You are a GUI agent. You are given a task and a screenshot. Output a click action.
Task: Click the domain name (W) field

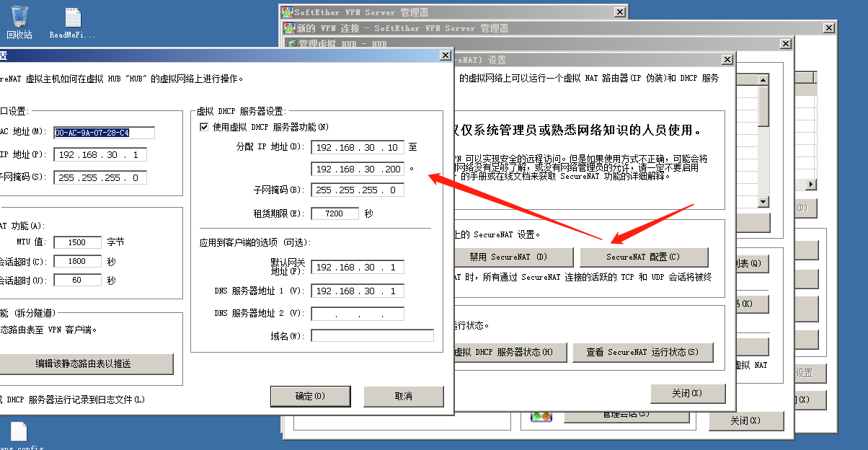pyautogui.click(x=373, y=335)
